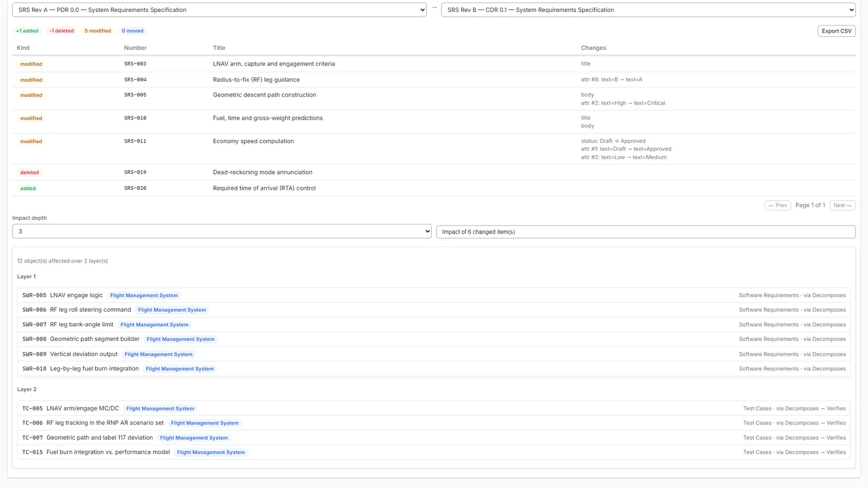Open the SRS Rev A baseline dropdown

219,10
